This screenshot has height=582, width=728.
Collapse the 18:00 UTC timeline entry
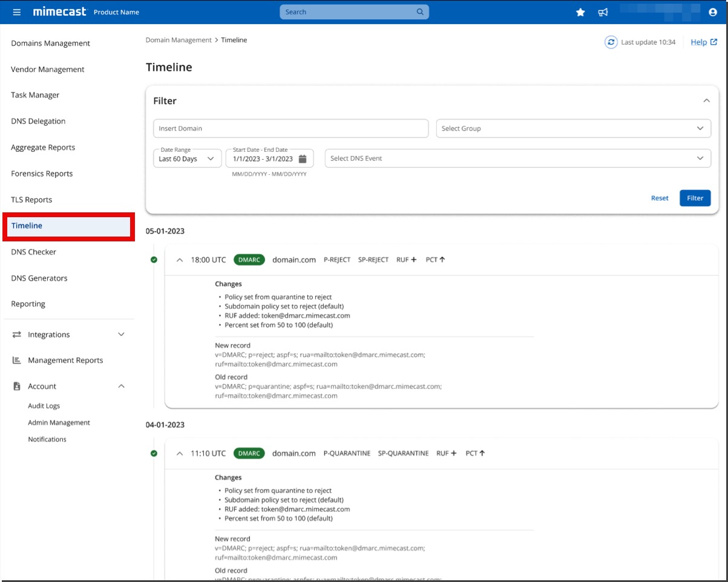(180, 260)
